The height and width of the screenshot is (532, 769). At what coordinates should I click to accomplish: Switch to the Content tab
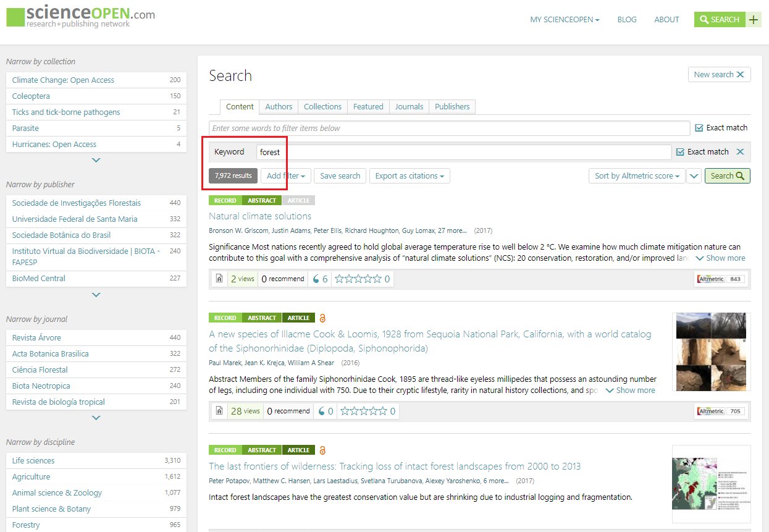coord(240,107)
